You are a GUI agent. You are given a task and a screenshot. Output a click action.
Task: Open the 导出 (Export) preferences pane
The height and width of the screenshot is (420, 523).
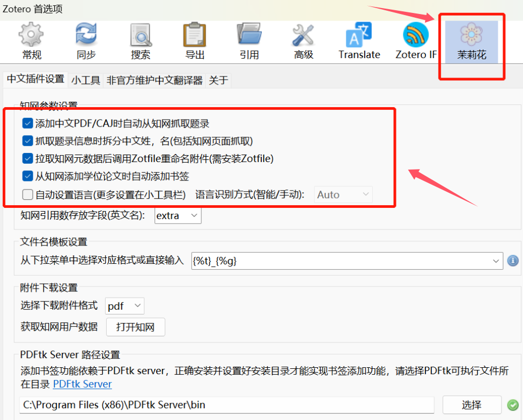pos(195,41)
